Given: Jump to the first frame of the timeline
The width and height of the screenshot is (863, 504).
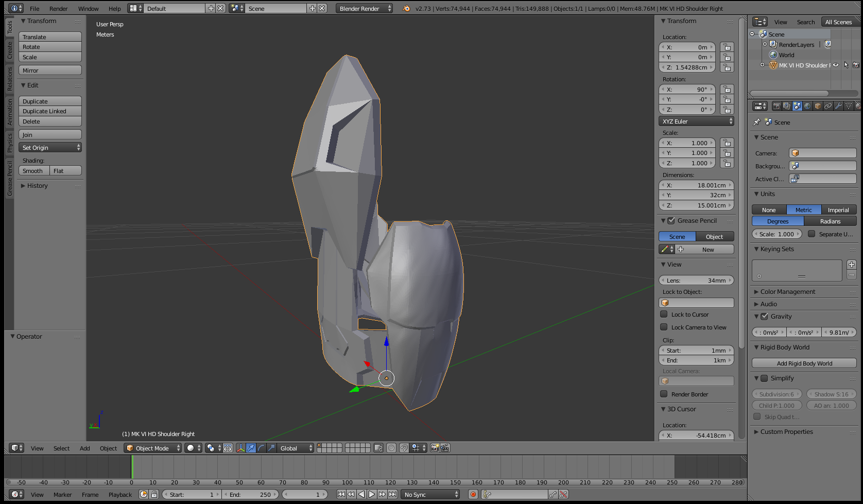Looking at the screenshot, I should pos(341,495).
